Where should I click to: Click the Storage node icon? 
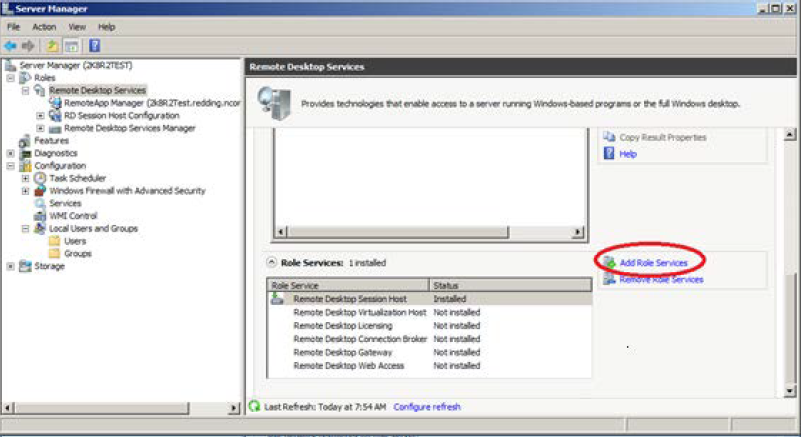(x=25, y=266)
